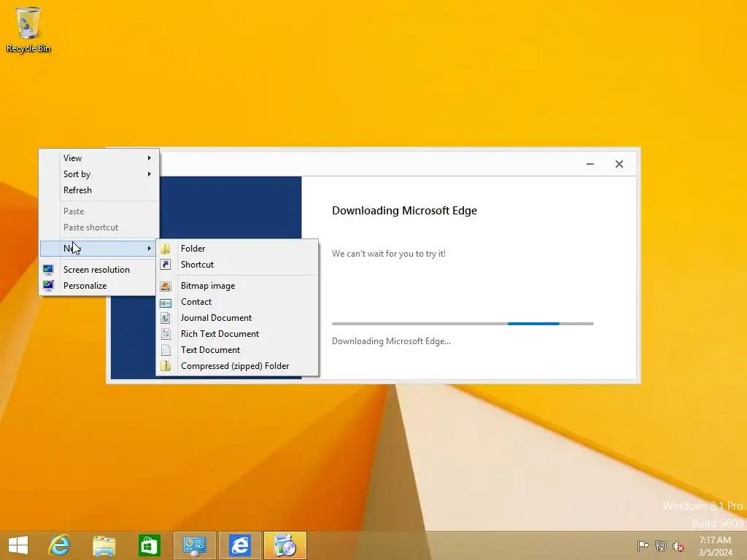Click the network status tray icon
747x560 pixels.
coord(661,545)
